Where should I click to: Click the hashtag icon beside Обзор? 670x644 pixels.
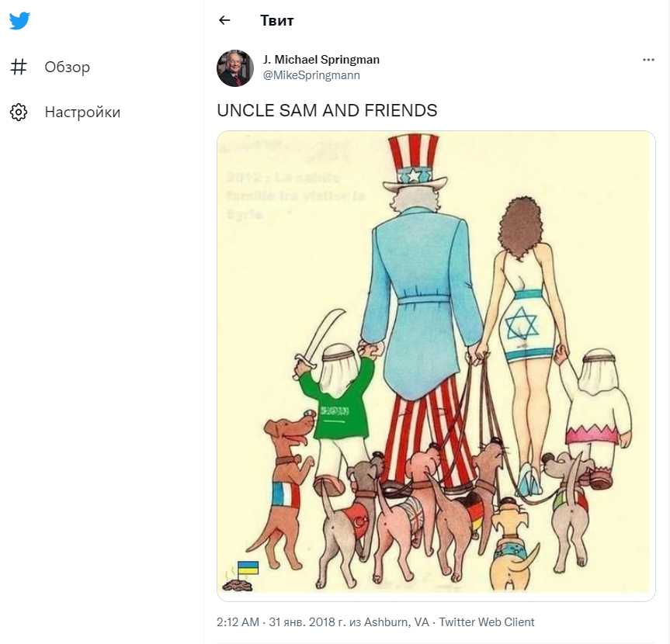point(19,67)
